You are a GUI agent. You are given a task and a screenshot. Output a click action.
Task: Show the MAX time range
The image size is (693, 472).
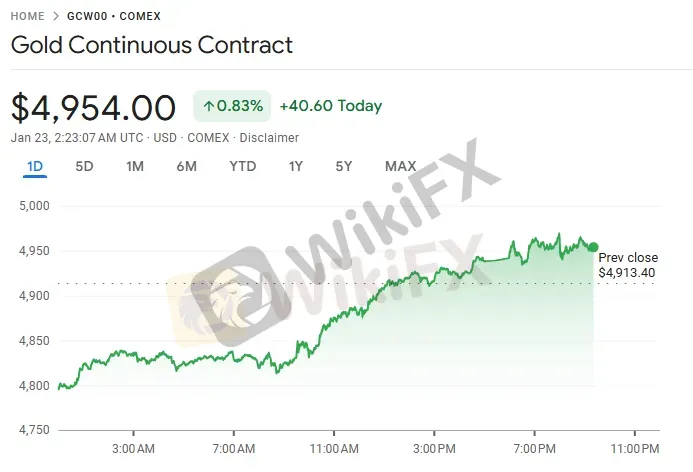(400, 166)
